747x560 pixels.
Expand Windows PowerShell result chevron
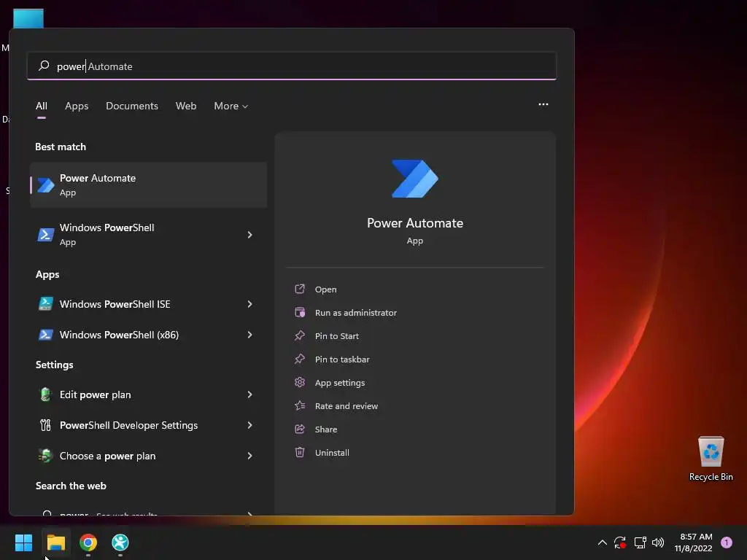249,235
